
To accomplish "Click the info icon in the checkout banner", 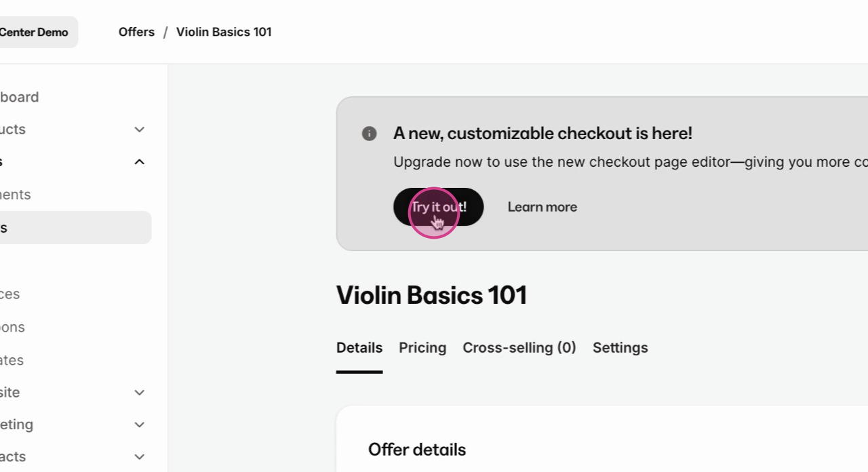I will tap(370, 134).
